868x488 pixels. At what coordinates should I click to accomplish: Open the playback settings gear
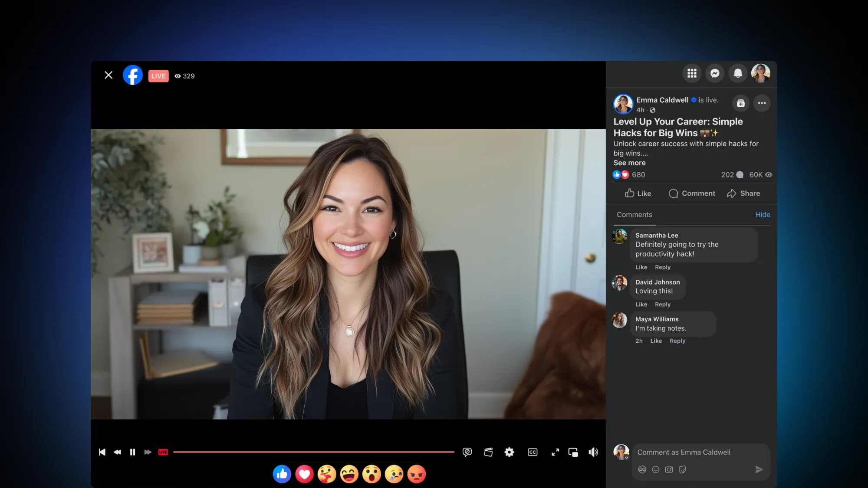pos(510,452)
